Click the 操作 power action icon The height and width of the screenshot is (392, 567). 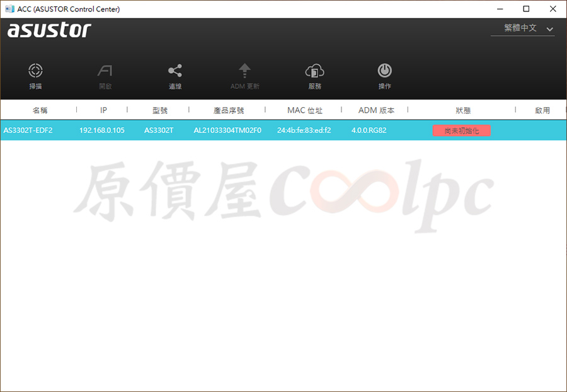click(x=385, y=71)
